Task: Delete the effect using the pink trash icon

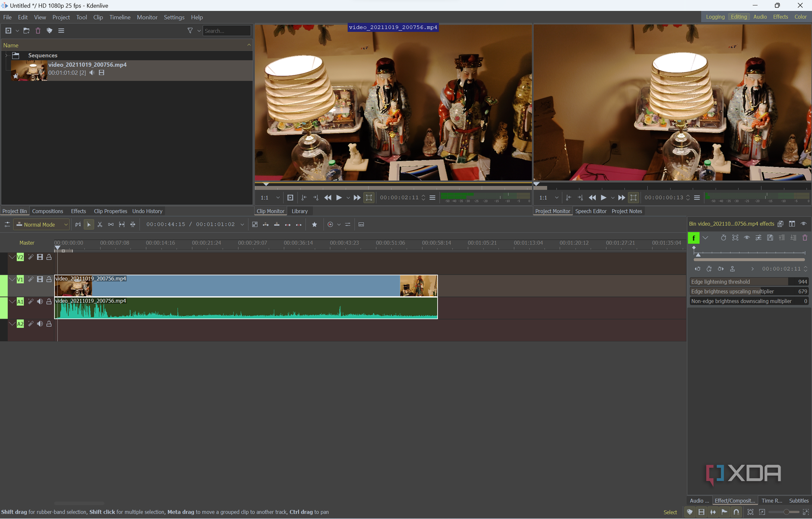Action: pos(805,238)
